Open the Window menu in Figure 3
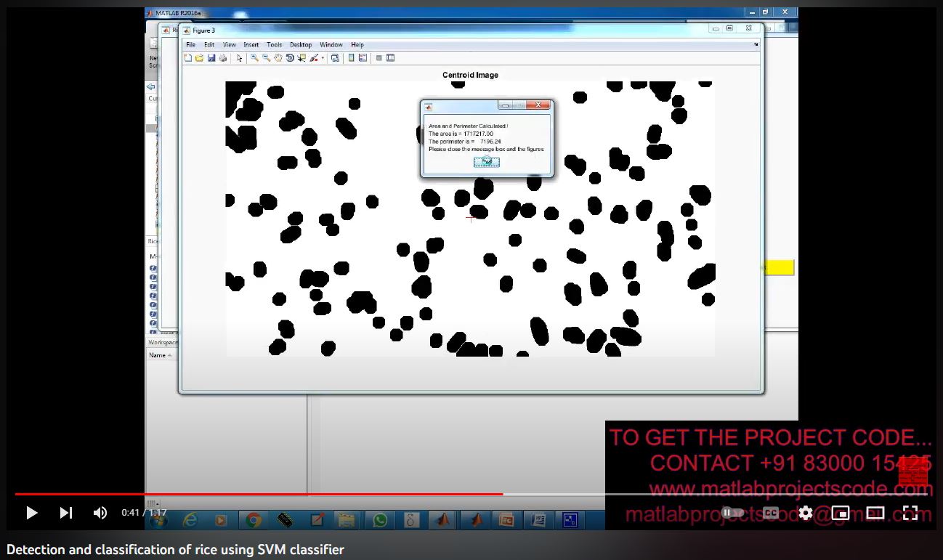This screenshot has height=560, width=943. pos(331,45)
